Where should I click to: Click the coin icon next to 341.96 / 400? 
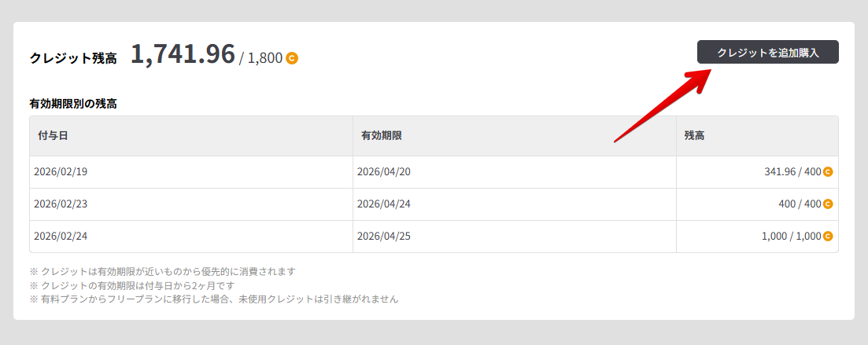click(828, 172)
